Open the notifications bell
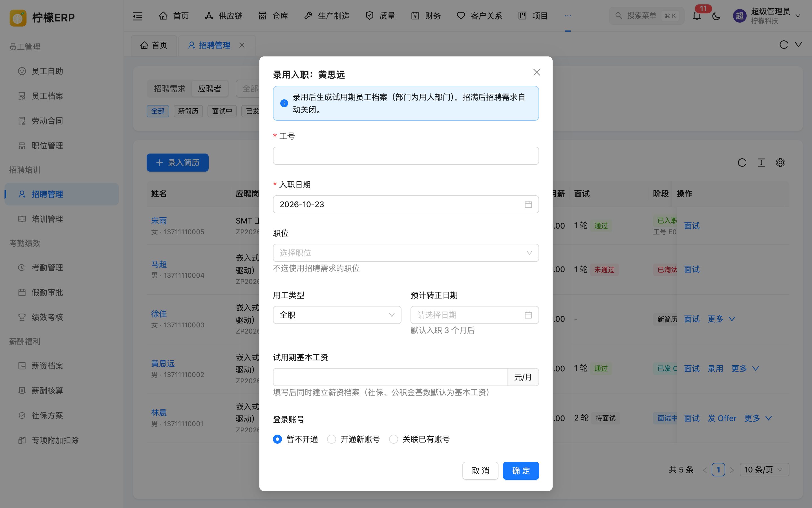Screen dimensions: 812x508 coord(697,16)
